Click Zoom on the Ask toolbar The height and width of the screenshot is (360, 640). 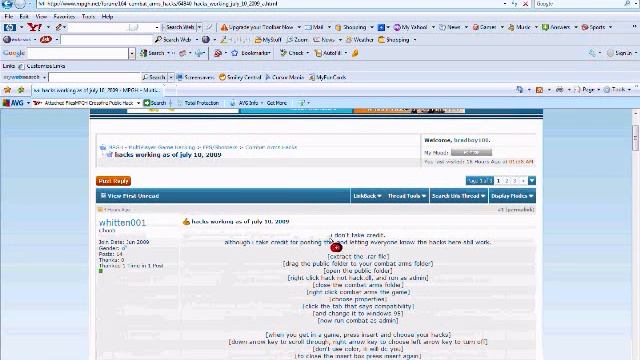297,40
